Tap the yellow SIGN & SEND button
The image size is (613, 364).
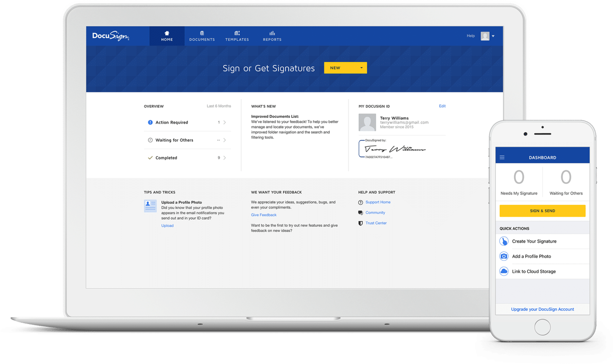coord(542,211)
